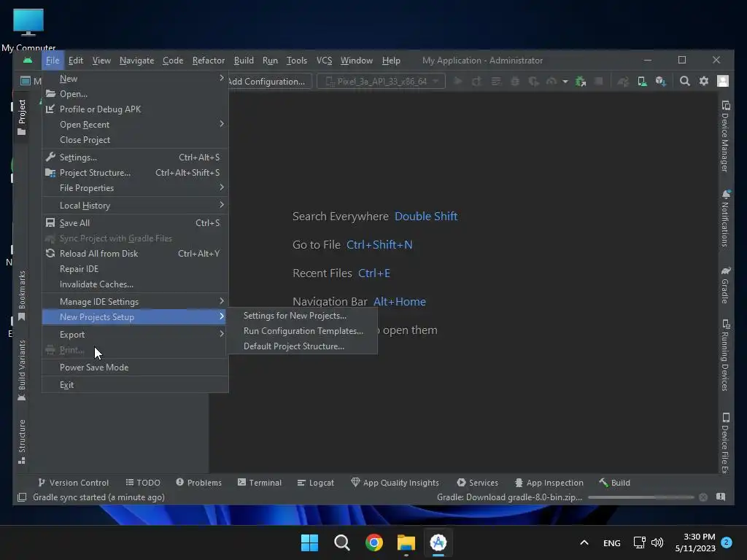The image size is (747, 560).
Task: Expand the Export submenu
Action: point(135,334)
